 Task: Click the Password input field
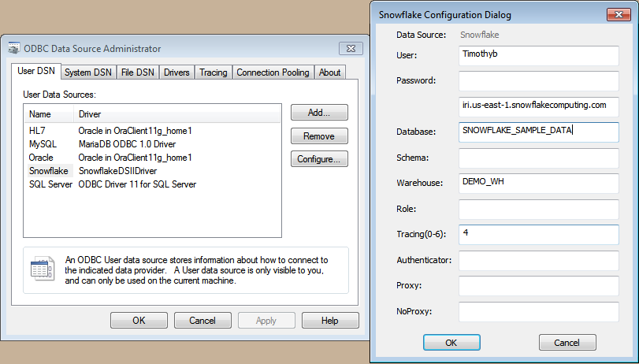pos(539,80)
